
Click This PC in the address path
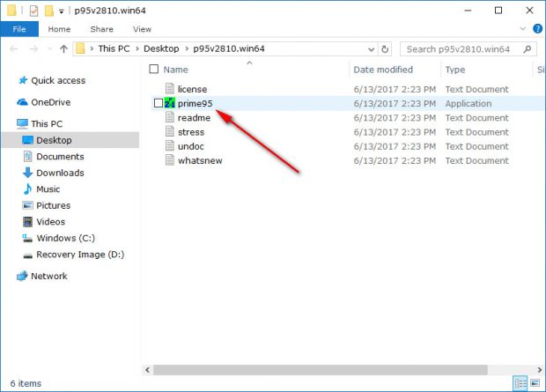point(114,48)
